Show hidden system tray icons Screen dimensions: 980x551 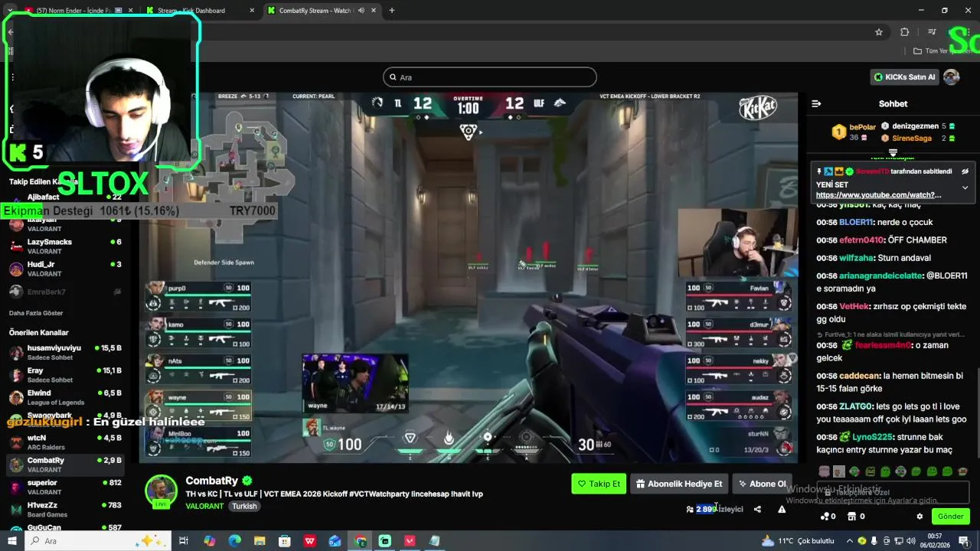click(850, 541)
